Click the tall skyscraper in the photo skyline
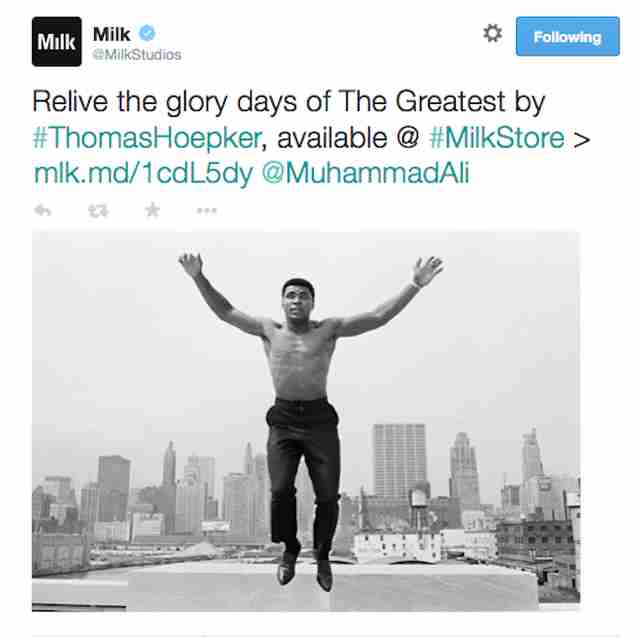Screen dimensions: 640x639 [400, 461]
